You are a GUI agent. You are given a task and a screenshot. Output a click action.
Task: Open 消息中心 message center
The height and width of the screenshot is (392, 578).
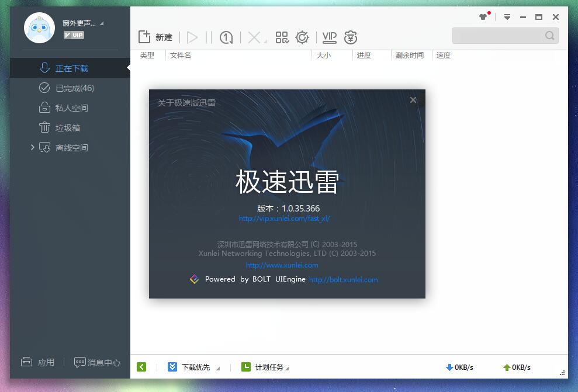97,363
